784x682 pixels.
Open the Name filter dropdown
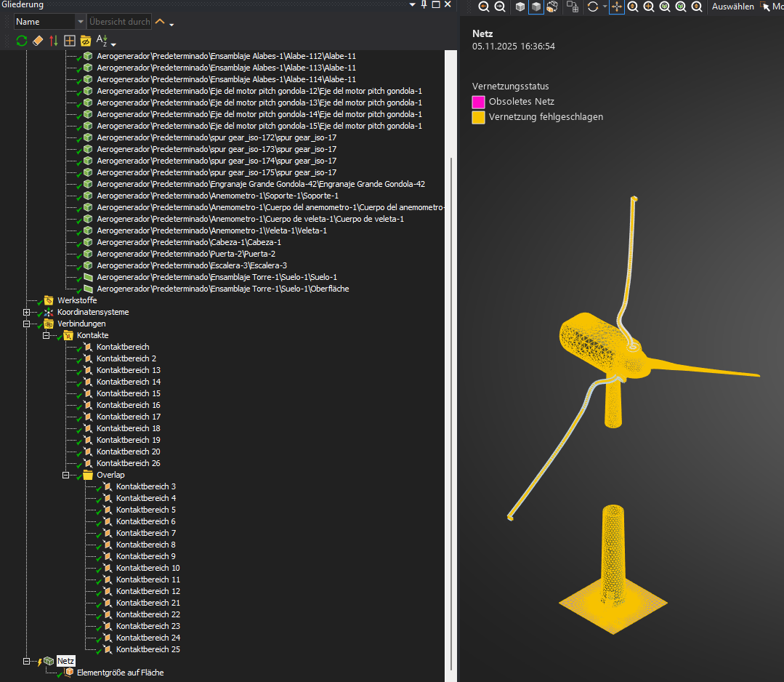point(80,22)
